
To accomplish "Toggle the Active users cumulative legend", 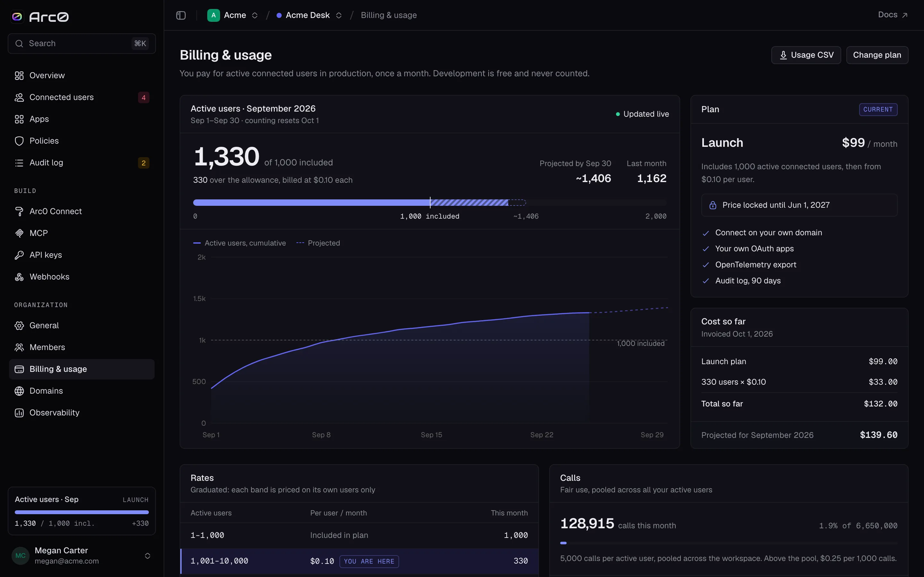I will (x=239, y=243).
